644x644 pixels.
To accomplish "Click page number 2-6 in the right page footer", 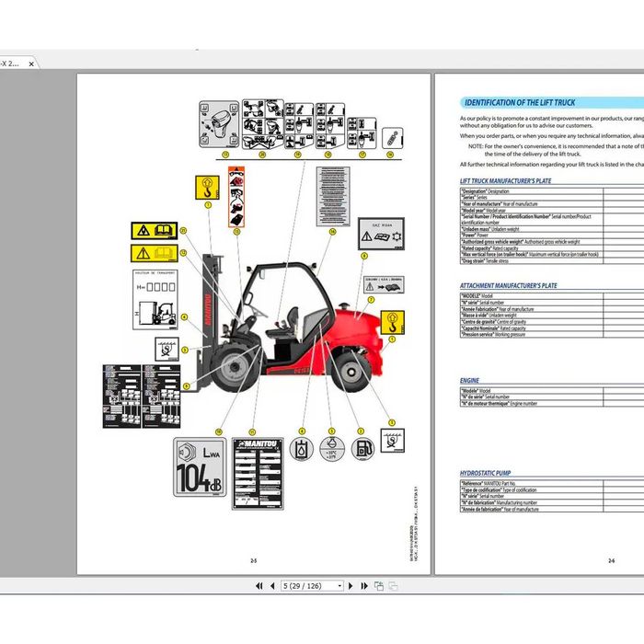I will pyautogui.click(x=612, y=560).
